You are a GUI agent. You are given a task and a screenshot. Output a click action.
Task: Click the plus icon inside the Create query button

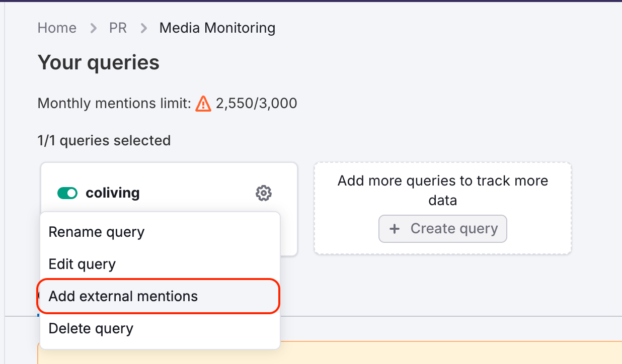click(x=394, y=229)
